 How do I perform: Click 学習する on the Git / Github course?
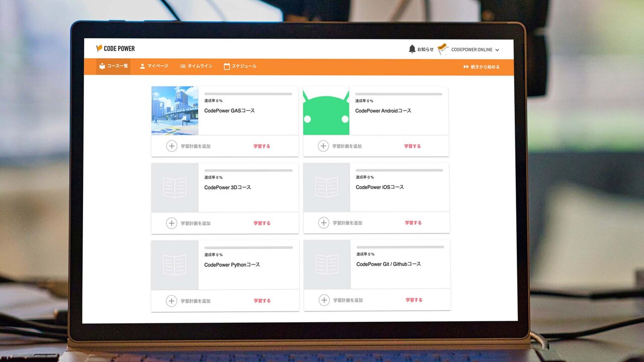(414, 300)
